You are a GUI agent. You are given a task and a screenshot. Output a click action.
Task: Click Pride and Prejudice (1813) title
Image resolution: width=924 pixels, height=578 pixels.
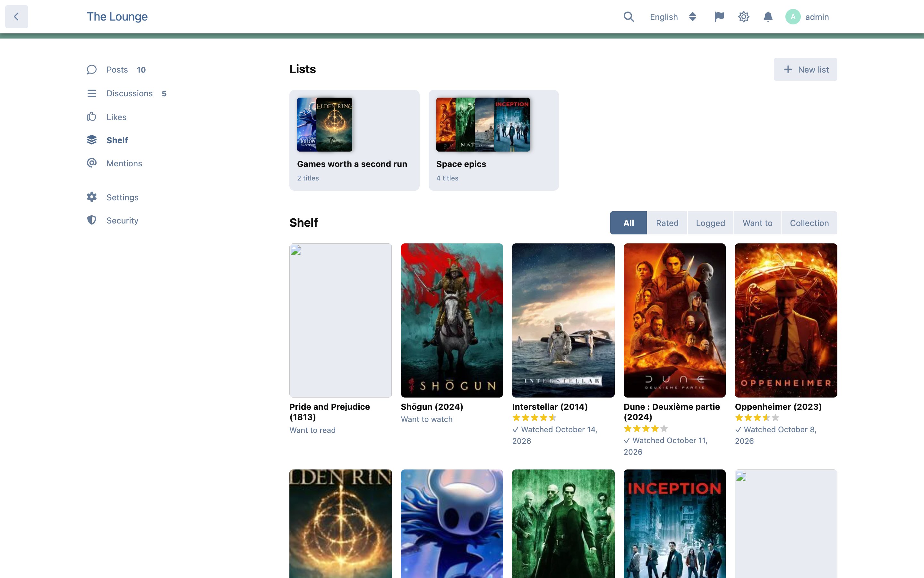pyautogui.click(x=329, y=412)
